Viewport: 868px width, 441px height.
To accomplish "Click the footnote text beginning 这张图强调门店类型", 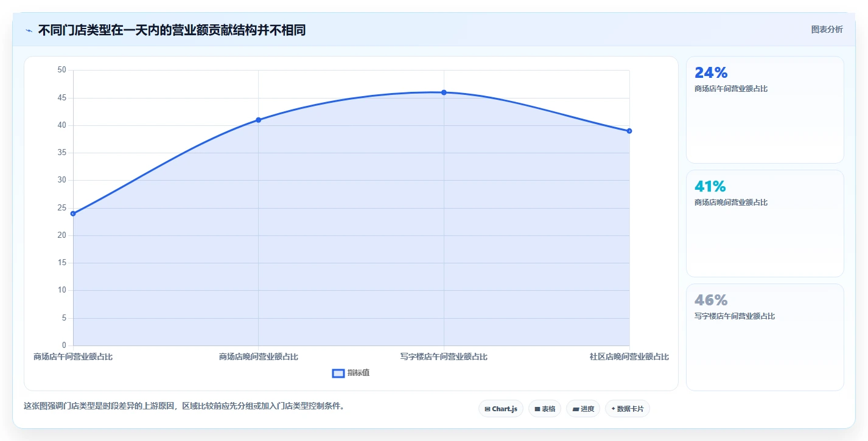I will pyautogui.click(x=184, y=406).
